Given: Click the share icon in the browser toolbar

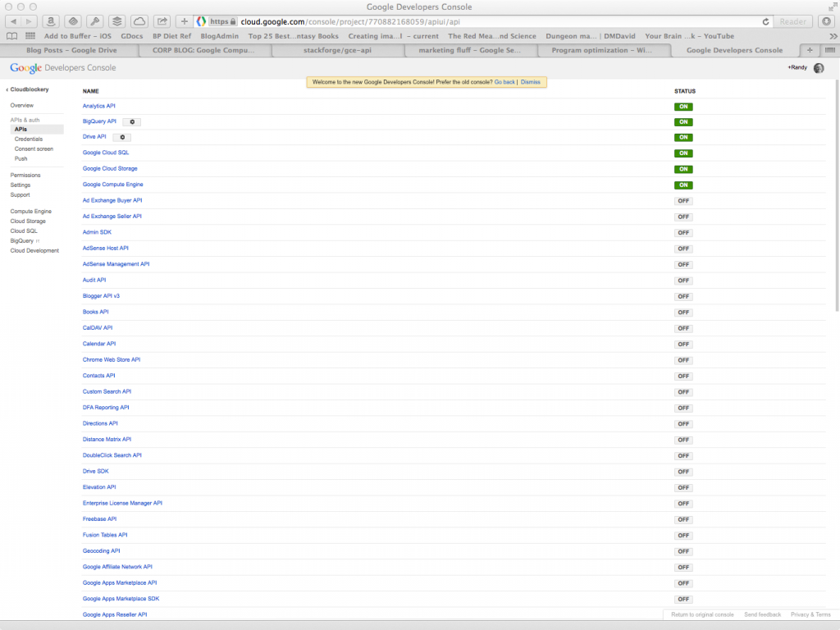Looking at the screenshot, I should tap(161, 21).
